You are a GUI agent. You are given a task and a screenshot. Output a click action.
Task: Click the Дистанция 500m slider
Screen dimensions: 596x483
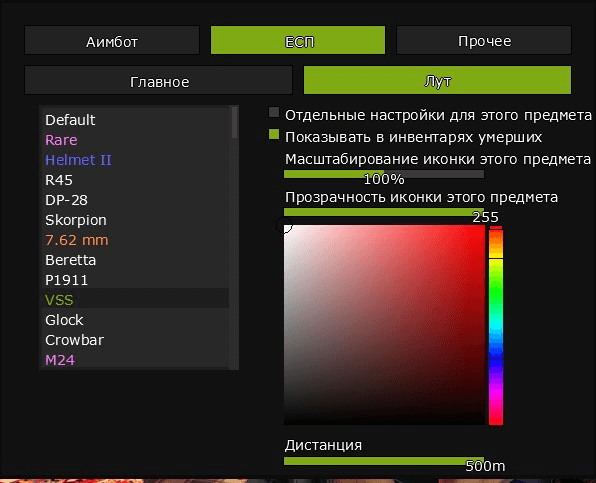pyautogui.click(x=384, y=461)
